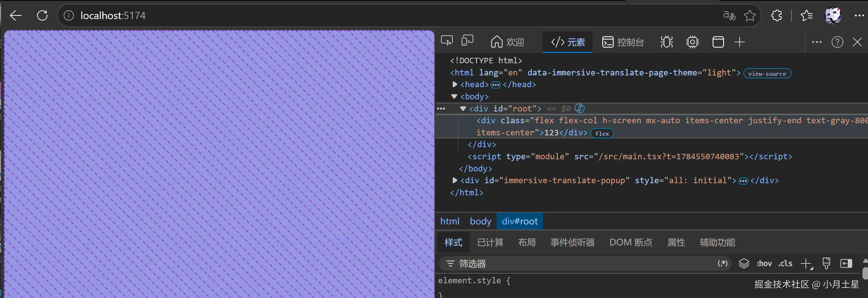Toggle the CSS layers view icon
Viewport: 868px width, 298px height.
coord(744,263)
